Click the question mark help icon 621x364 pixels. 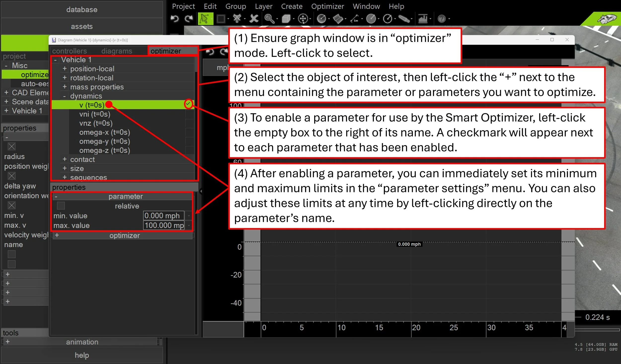point(441,19)
